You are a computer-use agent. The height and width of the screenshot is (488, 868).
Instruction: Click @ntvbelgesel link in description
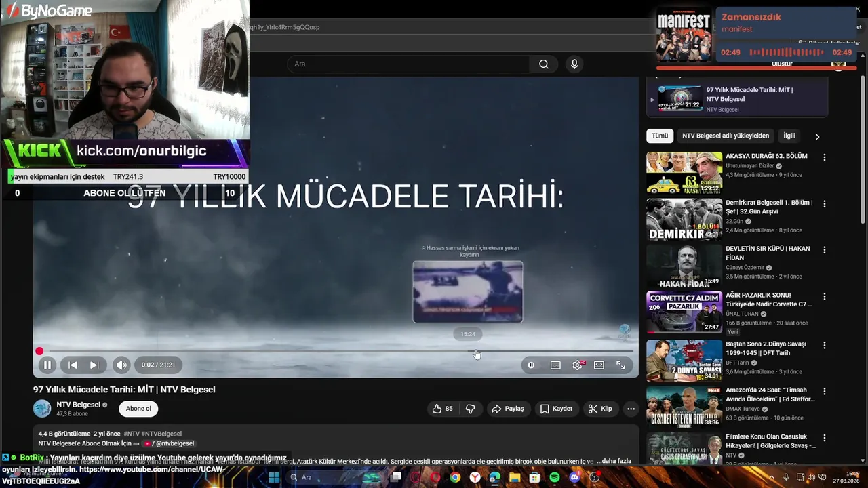[x=175, y=443]
